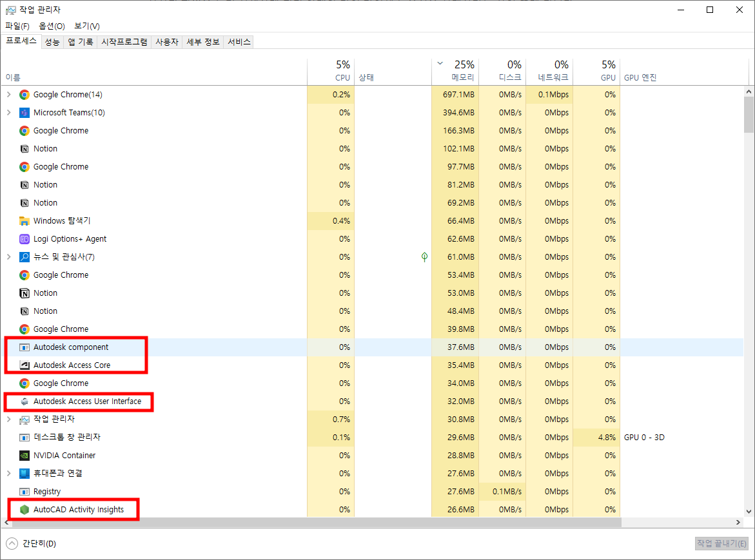Click the Windows 탐색기 folder icon
This screenshot has height=560, width=755.
[24, 221]
